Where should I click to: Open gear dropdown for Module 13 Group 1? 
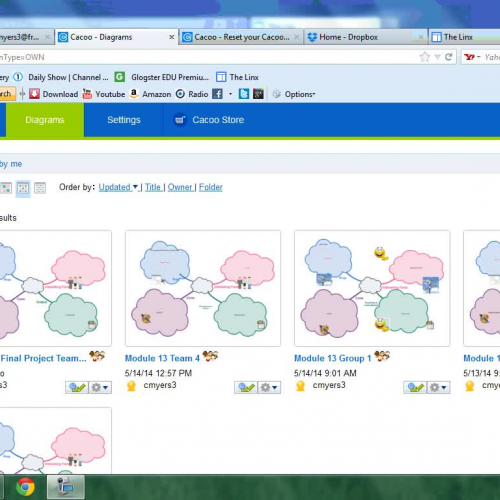click(x=438, y=387)
